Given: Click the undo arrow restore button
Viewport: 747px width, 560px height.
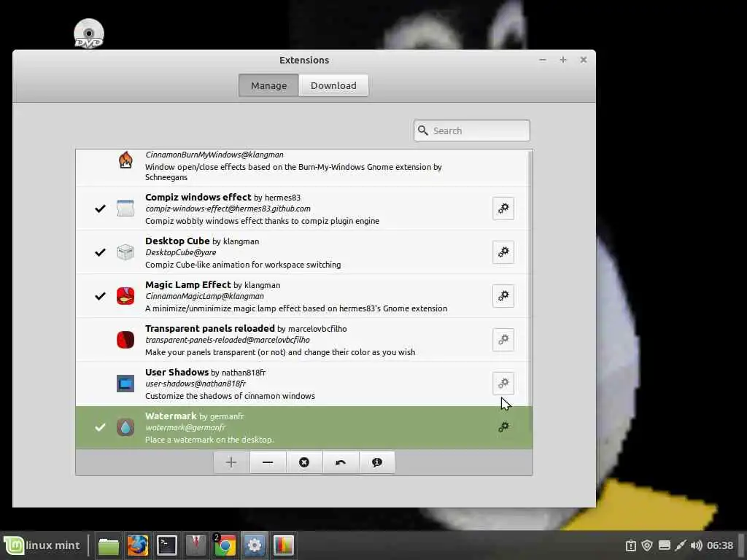Looking at the screenshot, I should (x=341, y=462).
